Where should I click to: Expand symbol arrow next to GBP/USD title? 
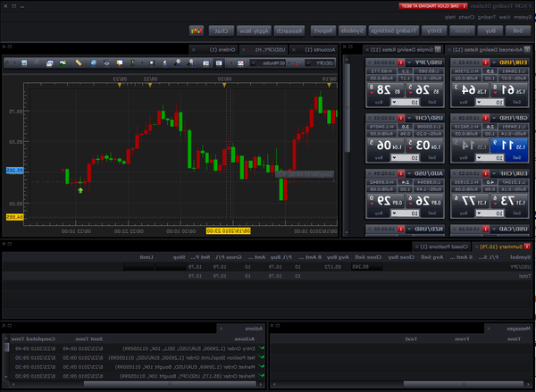click(494, 118)
